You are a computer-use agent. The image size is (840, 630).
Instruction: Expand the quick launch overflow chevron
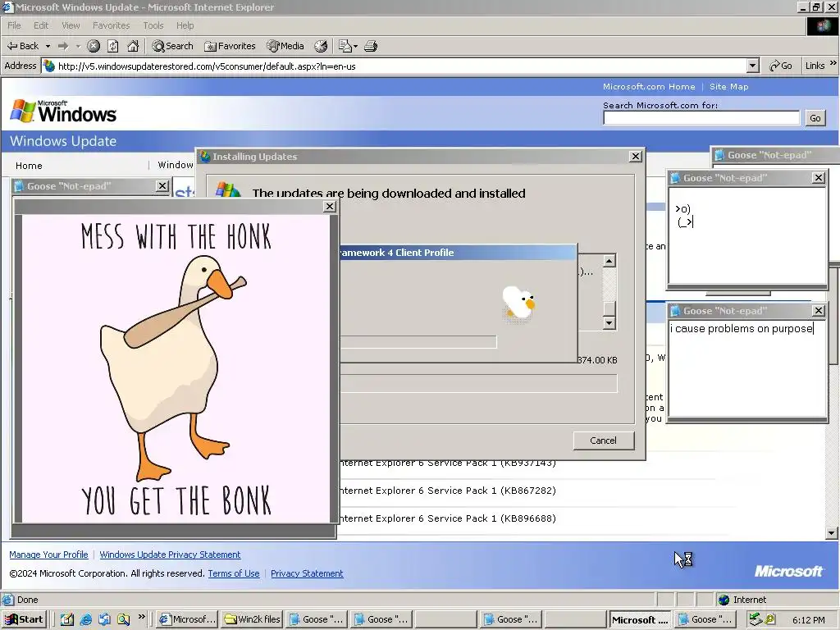coord(141,617)
